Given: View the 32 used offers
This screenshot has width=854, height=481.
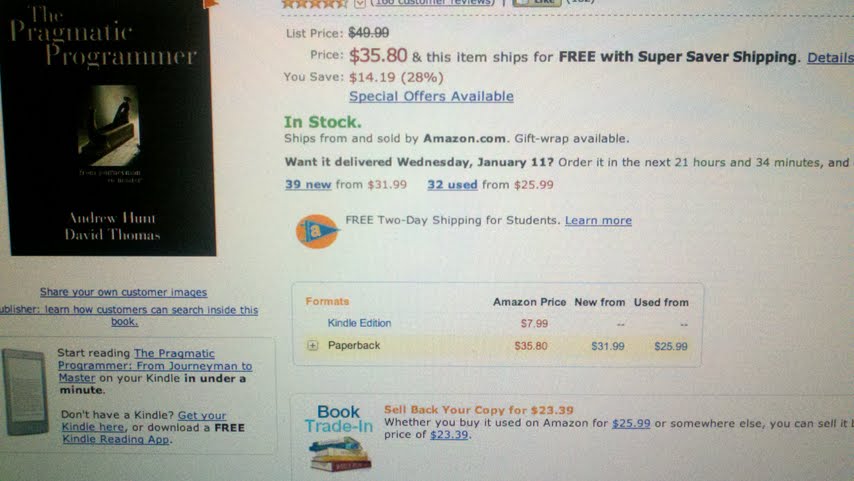Looking at the screenshot, I should 452,185.
